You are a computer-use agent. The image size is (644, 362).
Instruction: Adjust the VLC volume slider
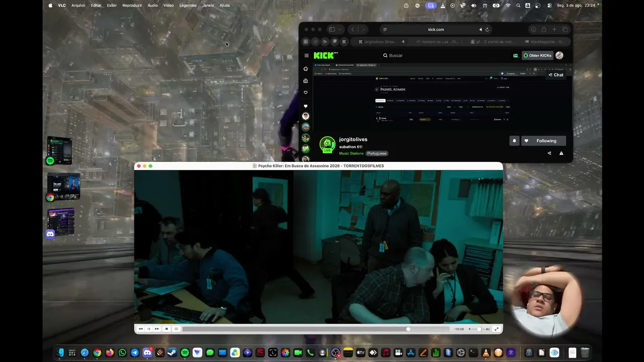[x=478, y=329]
